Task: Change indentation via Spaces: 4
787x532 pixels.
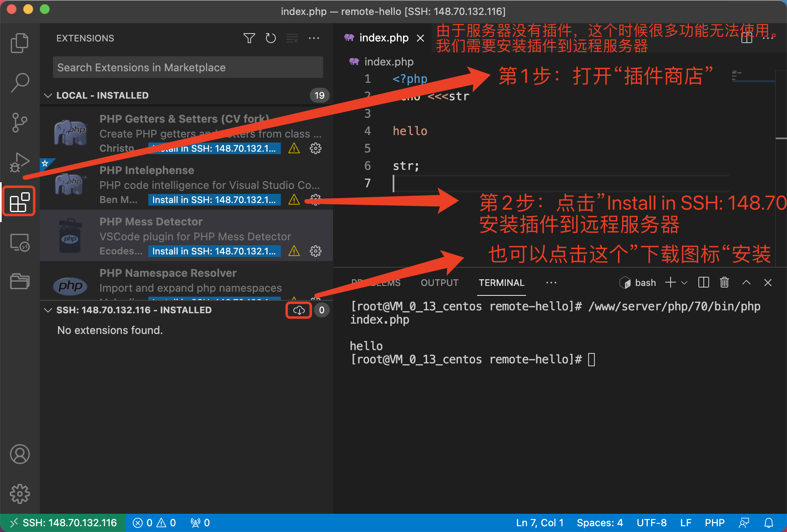Action: click(x=600, y=523)
